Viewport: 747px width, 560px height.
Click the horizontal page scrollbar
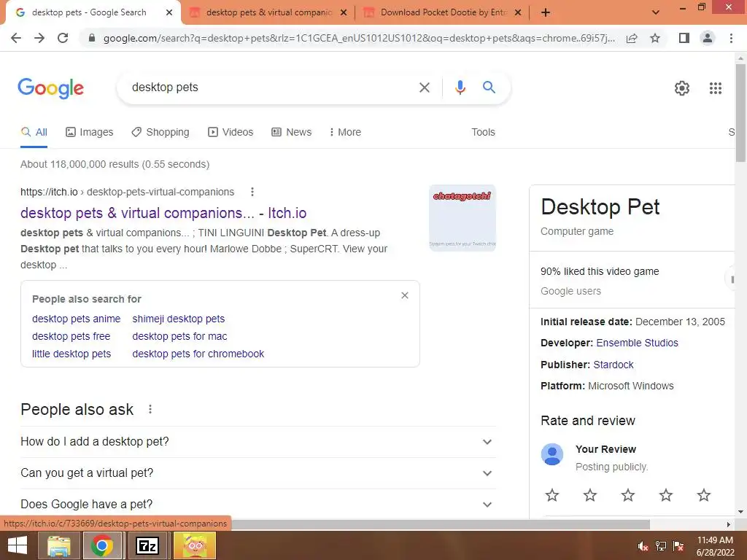[x=441, y=524]
